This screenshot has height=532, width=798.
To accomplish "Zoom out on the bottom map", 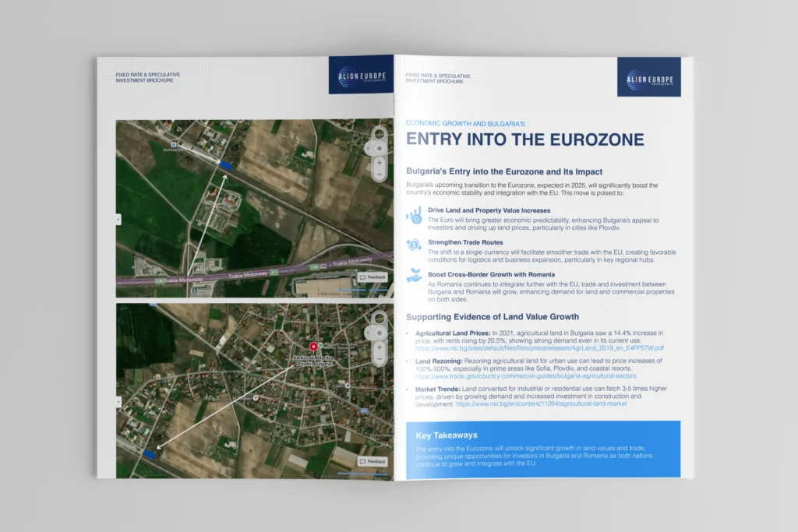I will tap(379, 360).
